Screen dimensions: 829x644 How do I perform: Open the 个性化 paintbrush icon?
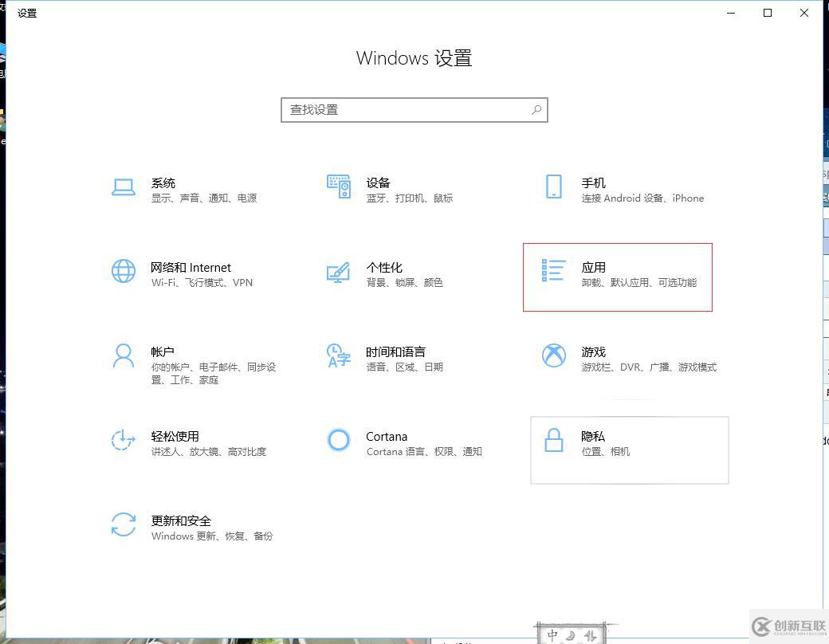tap(338, 272)
